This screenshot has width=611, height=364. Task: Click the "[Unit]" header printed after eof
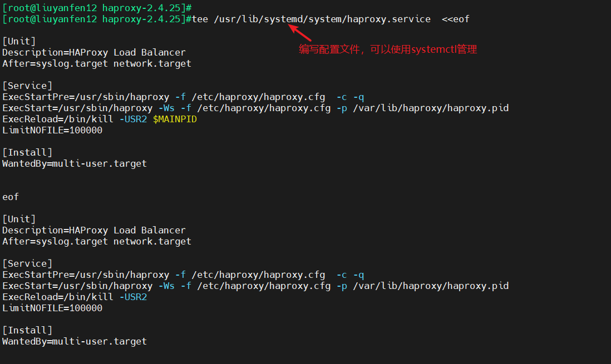(19, 219)
